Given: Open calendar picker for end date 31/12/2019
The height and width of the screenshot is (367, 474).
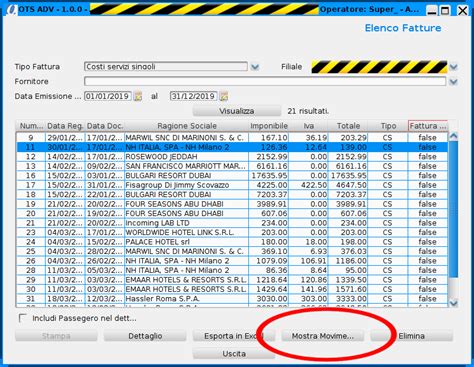Looking at the screenshot, I should (x=224, y=96).
